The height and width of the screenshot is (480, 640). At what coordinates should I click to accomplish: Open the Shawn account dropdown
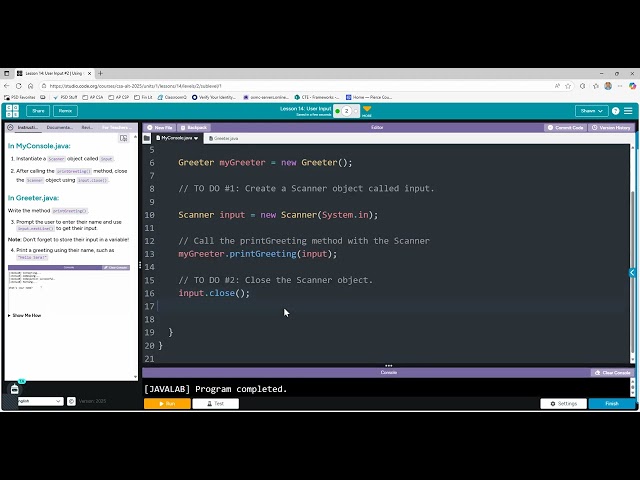tap(591, 111)
